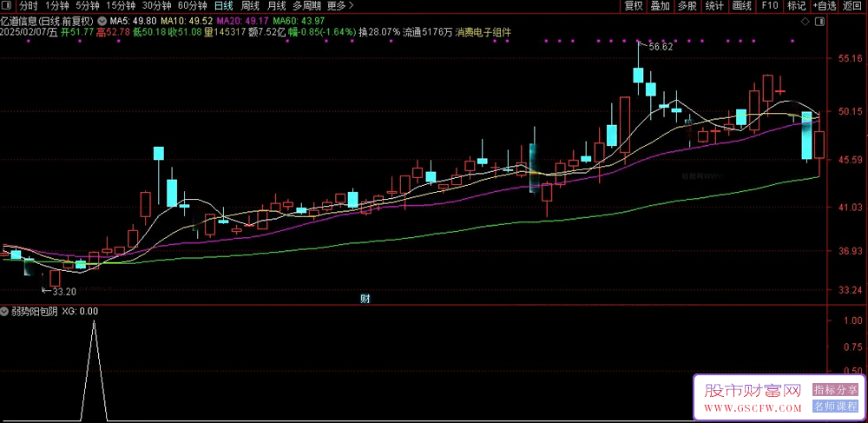Switch to the 30分钟 period tab
The width and height of the screenshot is (868, 423).
pos(156,6)
